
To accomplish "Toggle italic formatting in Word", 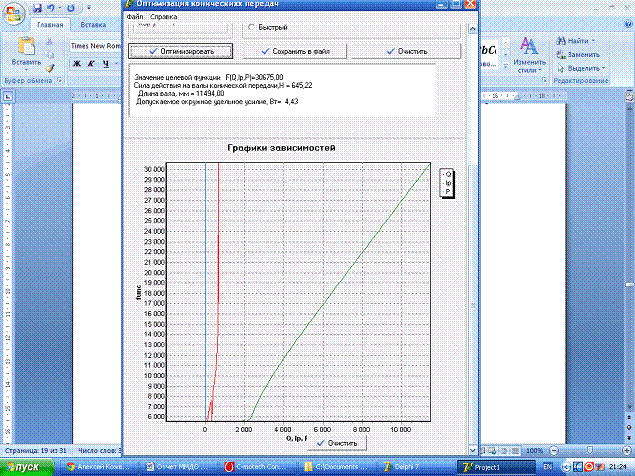I will (x=89, y=64).
